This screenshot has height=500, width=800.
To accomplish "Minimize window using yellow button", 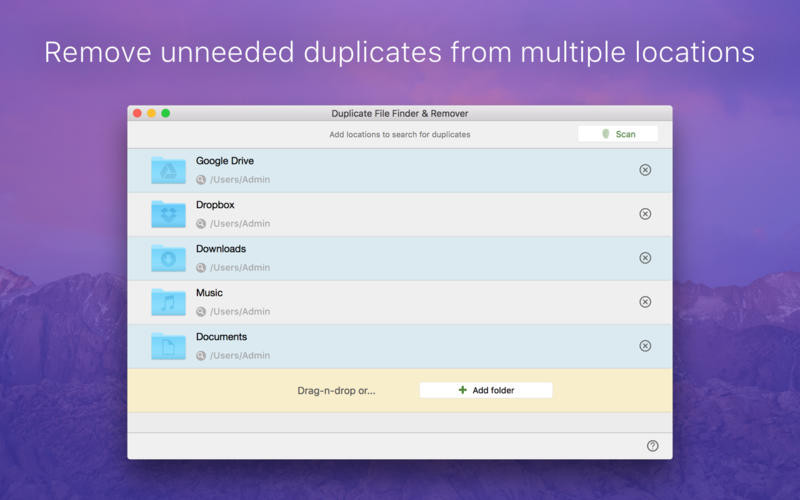I will pos(152,113).
